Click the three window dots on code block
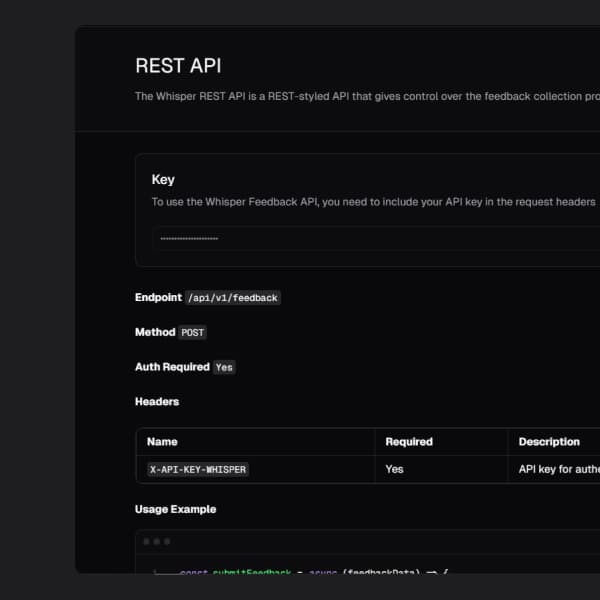 156,541
